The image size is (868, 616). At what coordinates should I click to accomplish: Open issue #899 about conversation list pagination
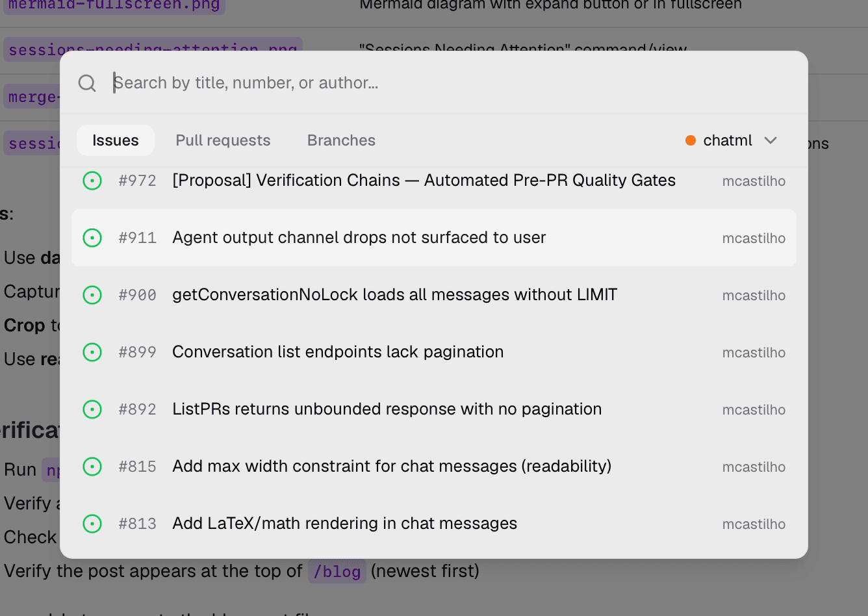[x=338, y=352]
